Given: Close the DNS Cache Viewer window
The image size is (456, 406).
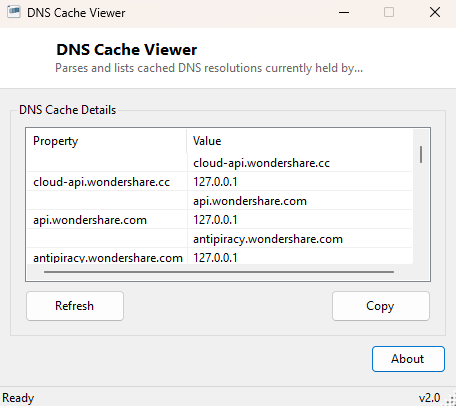Looking at the screenshot, I should (435, 13).
